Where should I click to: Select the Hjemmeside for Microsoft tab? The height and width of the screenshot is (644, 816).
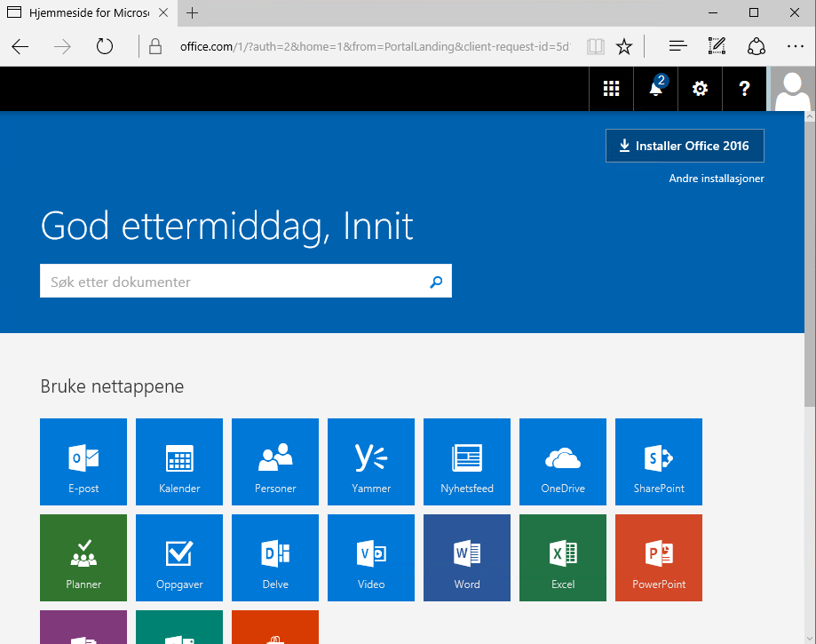(89, 13)
